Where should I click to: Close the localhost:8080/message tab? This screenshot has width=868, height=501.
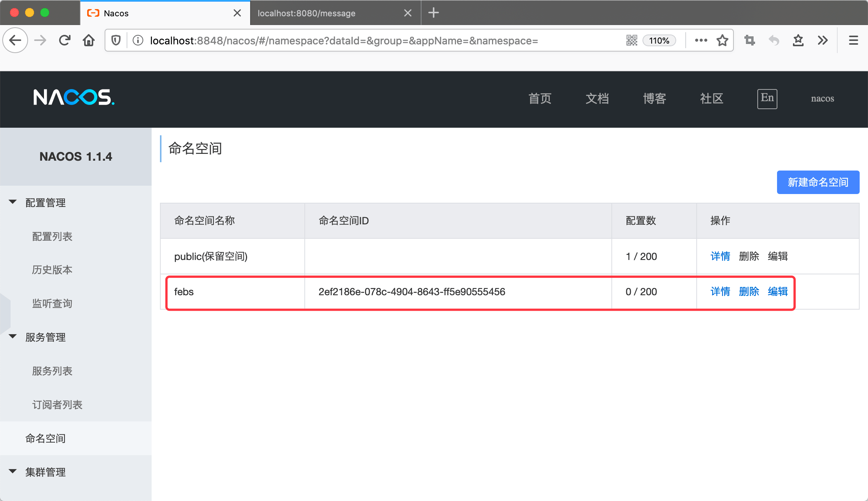(408, 13)
